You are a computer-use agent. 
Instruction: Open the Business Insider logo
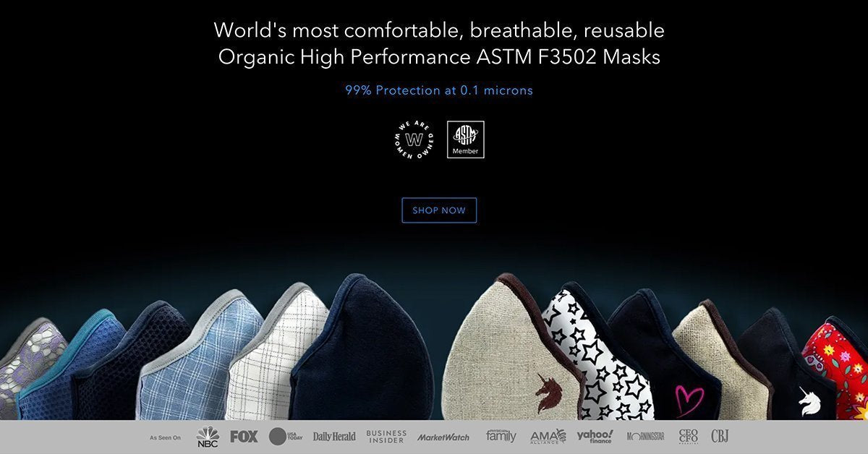(x=386, y=437)
